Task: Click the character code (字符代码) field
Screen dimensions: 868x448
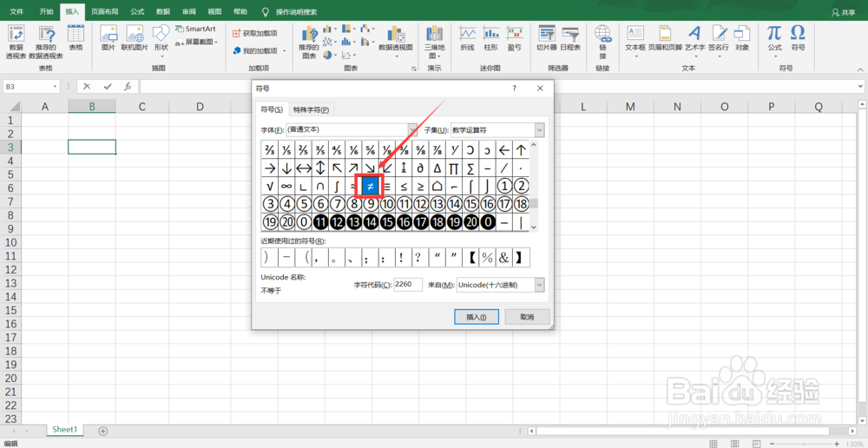Action: [x=408, y=285]
